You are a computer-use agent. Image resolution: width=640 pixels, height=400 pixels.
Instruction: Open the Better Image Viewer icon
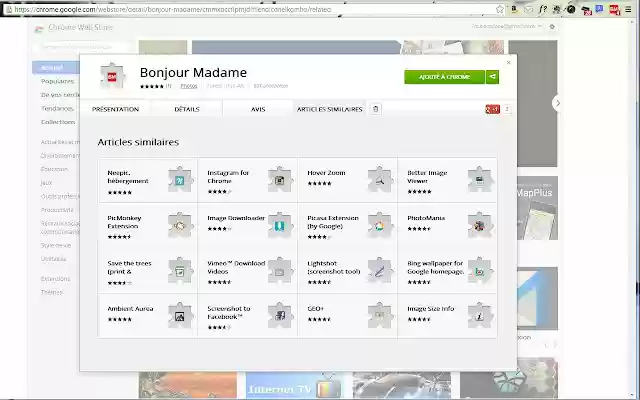tap(480, 179)
